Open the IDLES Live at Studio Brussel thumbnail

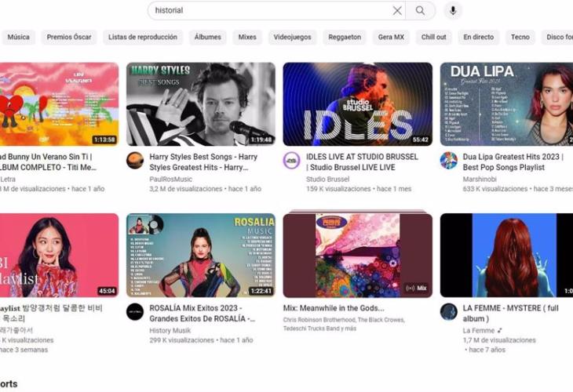357,103
